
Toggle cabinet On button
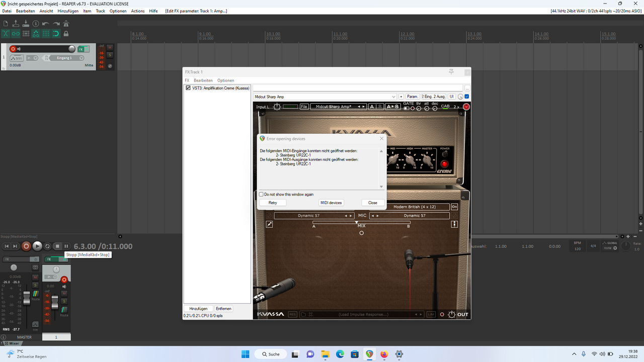(454, 207)
